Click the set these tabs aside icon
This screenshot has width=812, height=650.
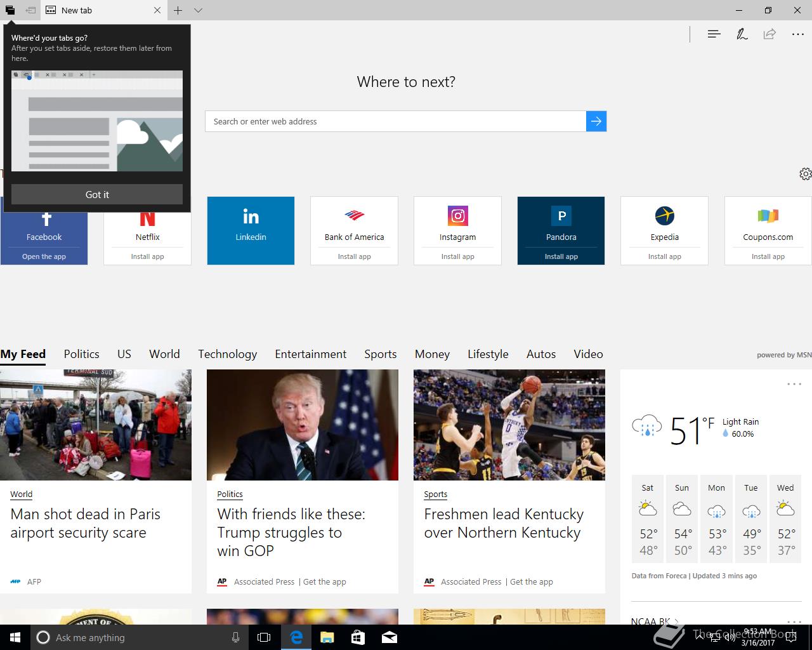(x=30, y=10)
